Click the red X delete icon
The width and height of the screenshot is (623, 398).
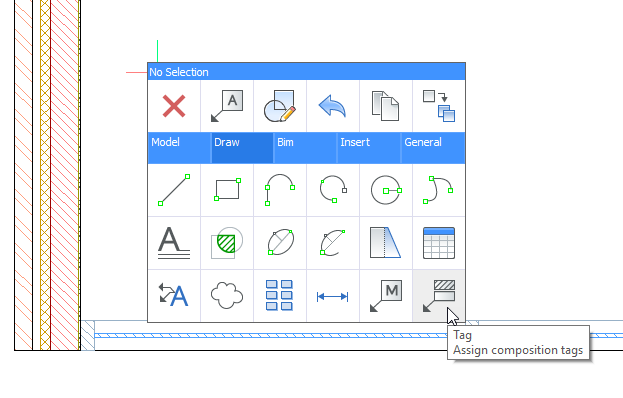click(x=174, y=106)
